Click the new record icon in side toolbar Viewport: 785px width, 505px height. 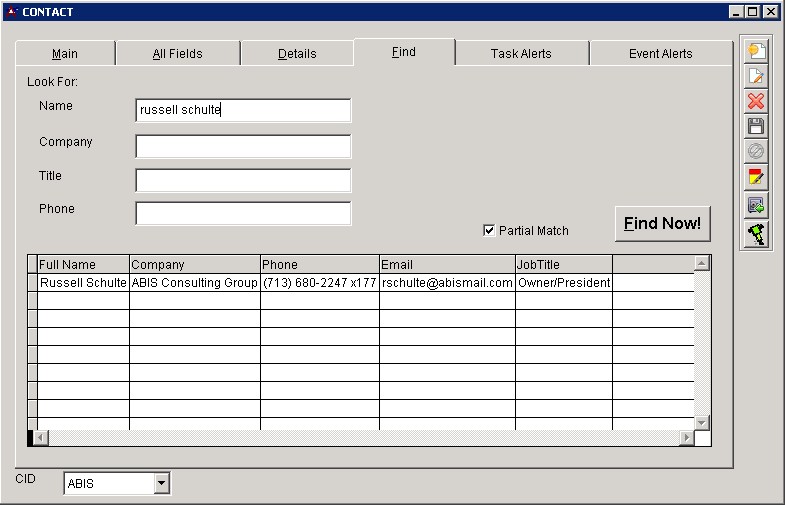pyautogui.click(x=756, y=51)
